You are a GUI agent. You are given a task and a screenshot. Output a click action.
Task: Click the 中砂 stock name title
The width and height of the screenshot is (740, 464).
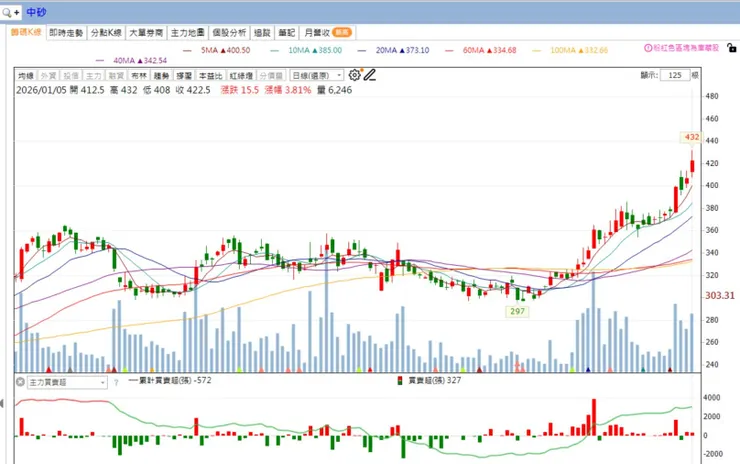tap(36, 12)
